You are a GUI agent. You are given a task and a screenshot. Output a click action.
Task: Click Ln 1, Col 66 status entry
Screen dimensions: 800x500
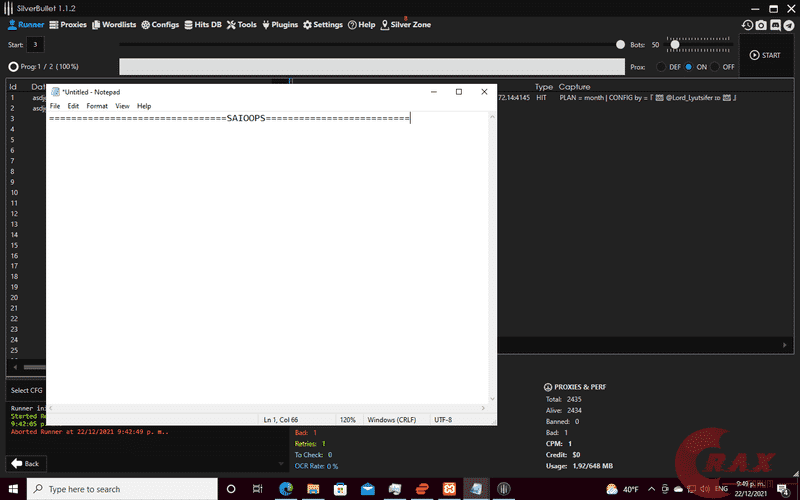(x=281, y=419)
